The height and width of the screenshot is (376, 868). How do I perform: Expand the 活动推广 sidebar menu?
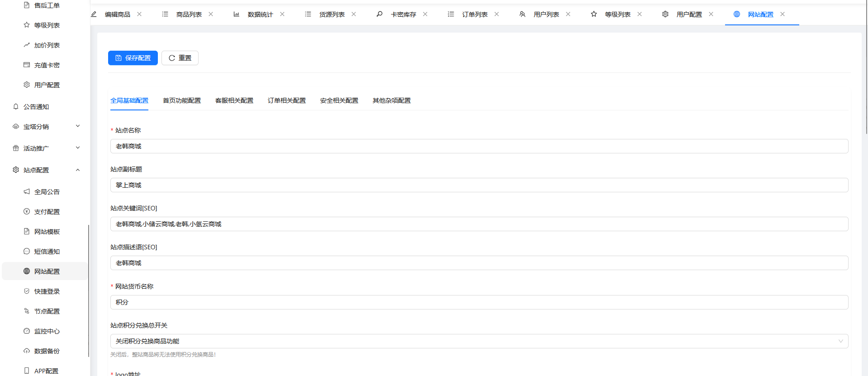click(x=78, y=148)
